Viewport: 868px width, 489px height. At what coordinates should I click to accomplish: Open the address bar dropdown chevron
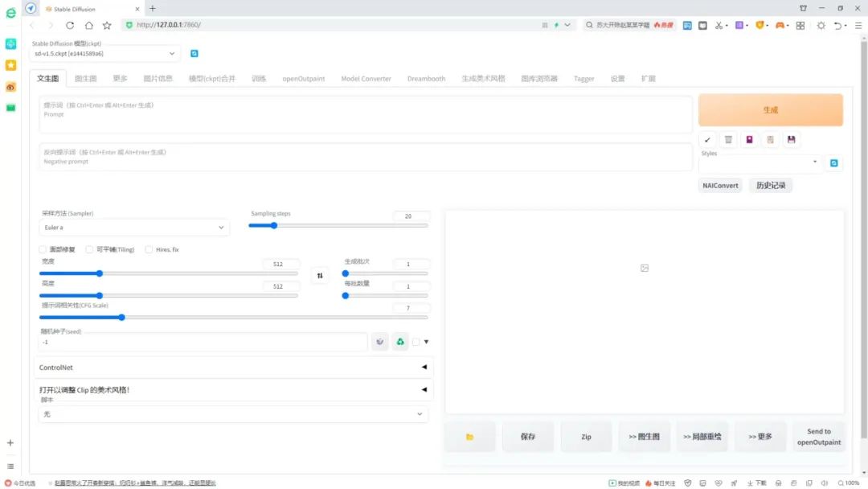tap(567, 25)
